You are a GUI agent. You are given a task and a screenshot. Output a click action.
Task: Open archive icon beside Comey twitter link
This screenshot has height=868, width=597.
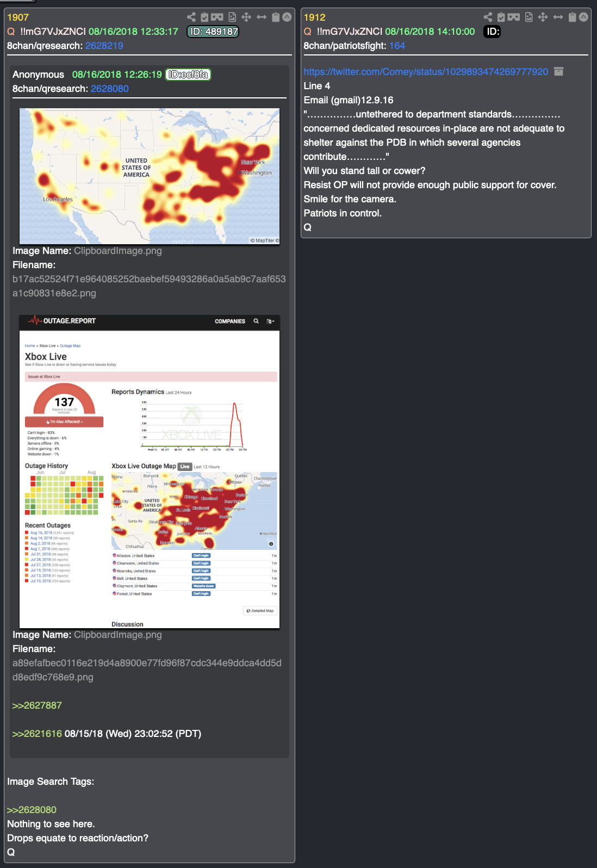pos(558,71)
